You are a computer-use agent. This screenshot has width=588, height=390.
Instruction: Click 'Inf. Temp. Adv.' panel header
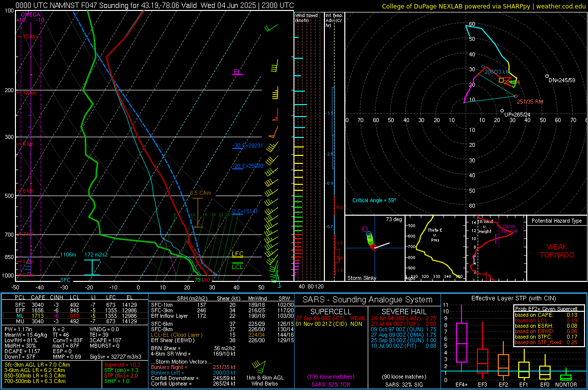[334, 20]
